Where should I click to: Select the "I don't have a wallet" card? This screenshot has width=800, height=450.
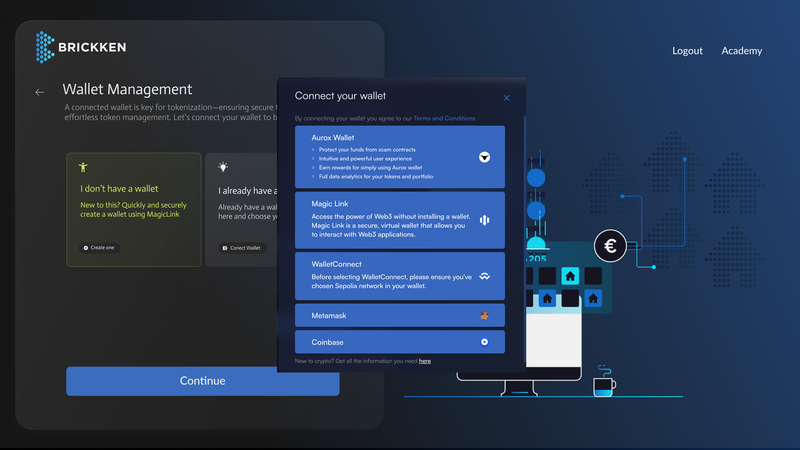(133, 210)
